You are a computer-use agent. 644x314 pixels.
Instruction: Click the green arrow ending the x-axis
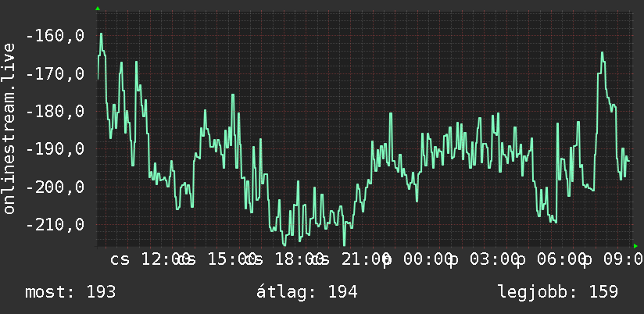[635, 246]
